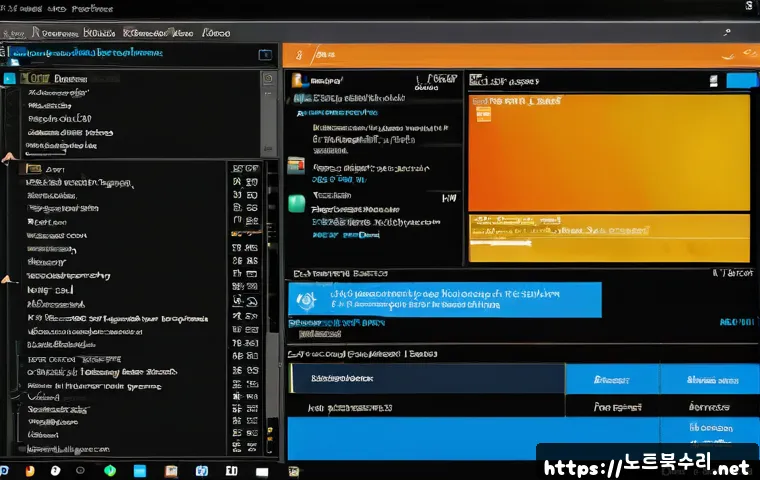Click the blue square icon beside top tree item
This screenshot has width=760, height=480.
point(10,77)
